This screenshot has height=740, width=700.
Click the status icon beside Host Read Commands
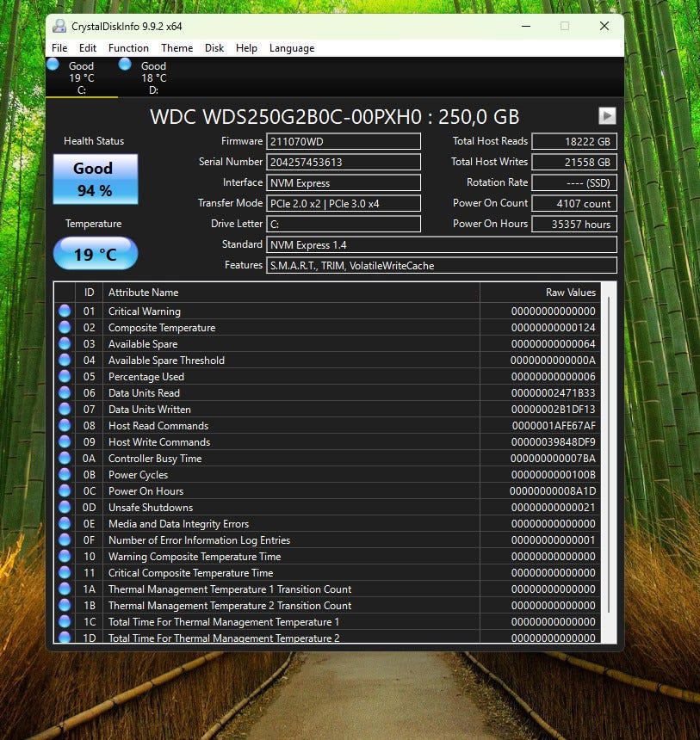[x=65, y=425]
